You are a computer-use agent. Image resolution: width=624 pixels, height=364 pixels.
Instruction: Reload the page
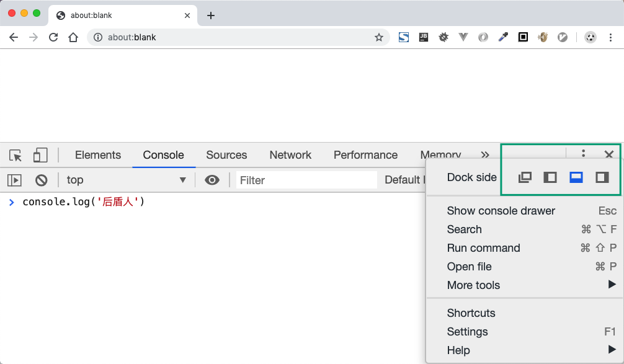(53, 37)
